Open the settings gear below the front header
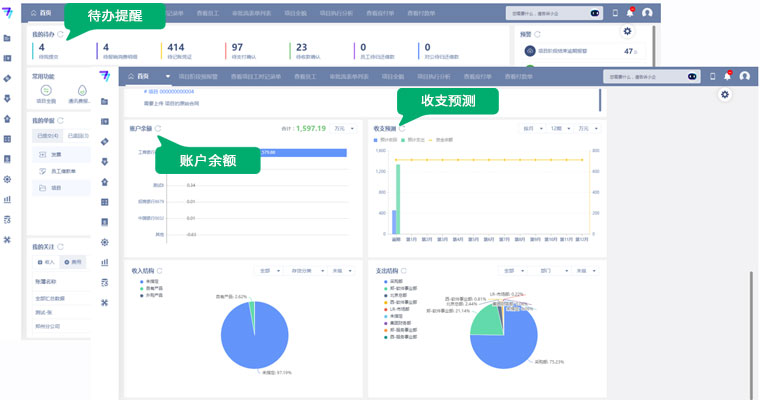 (x=725, y=94)
